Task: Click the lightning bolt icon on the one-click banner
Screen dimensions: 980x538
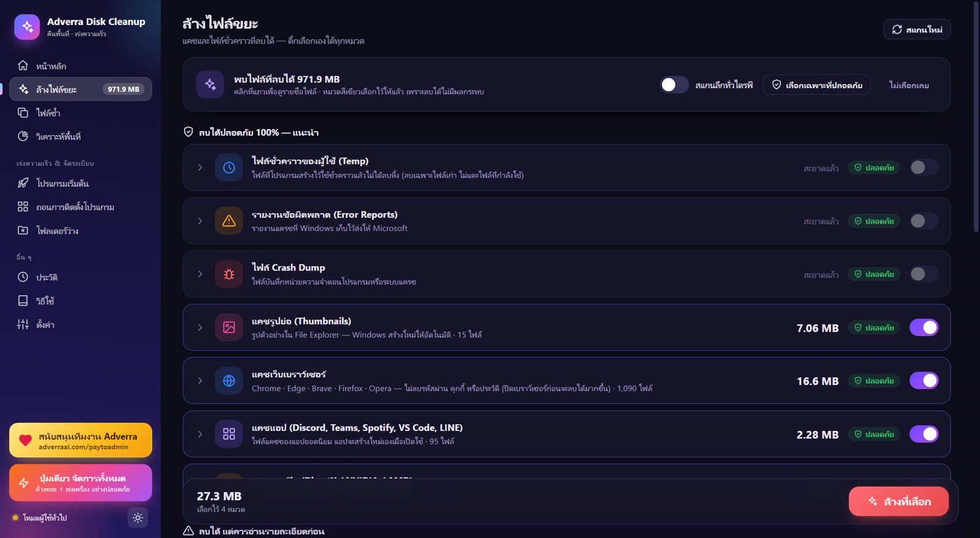Action: (24, 483)
